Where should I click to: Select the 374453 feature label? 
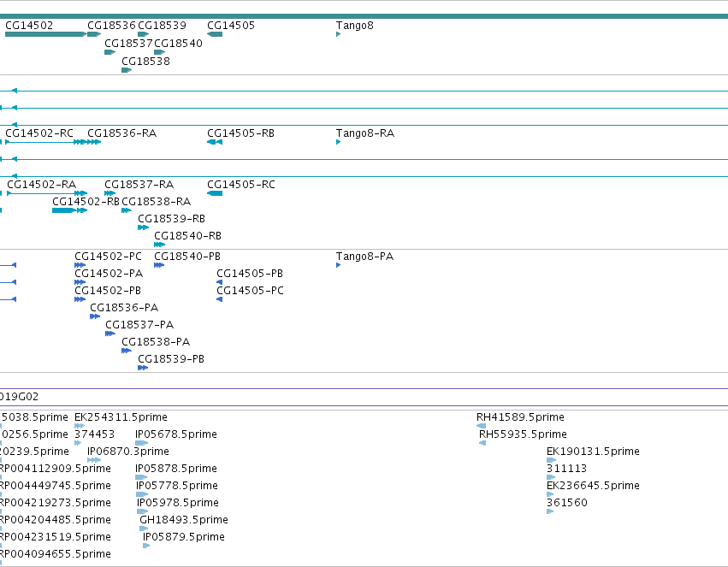pyautogui.click(x=94, y=434)
